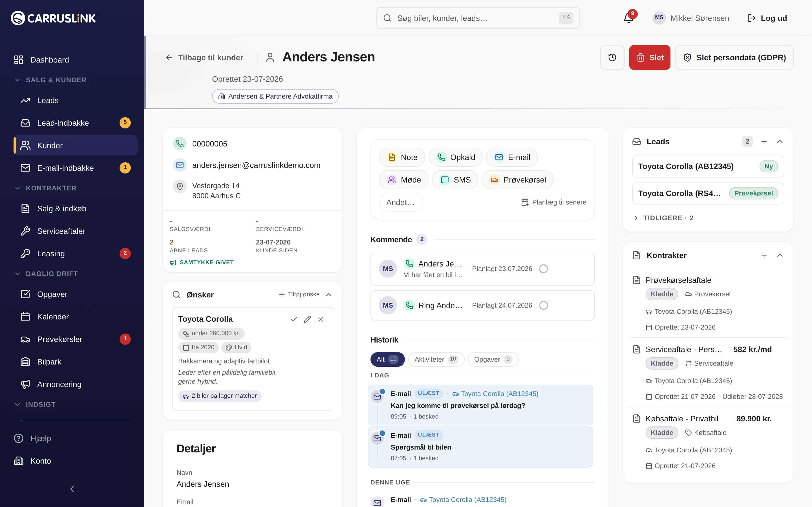Open the customer history clock icon
Viewport: 812px width, 507px height.
tap(612, 57)
